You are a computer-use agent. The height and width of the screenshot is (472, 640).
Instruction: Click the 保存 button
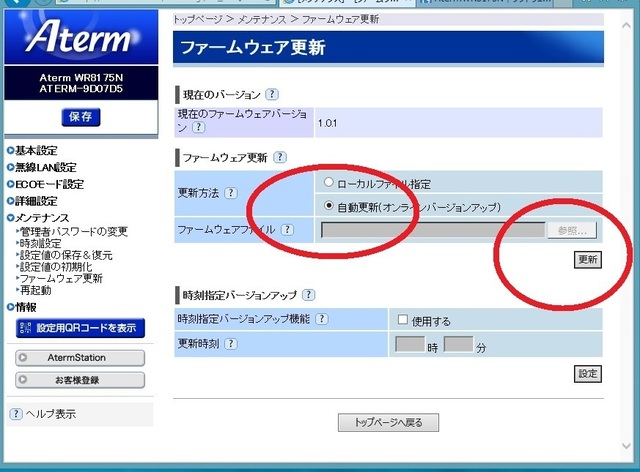click(81, 117)
